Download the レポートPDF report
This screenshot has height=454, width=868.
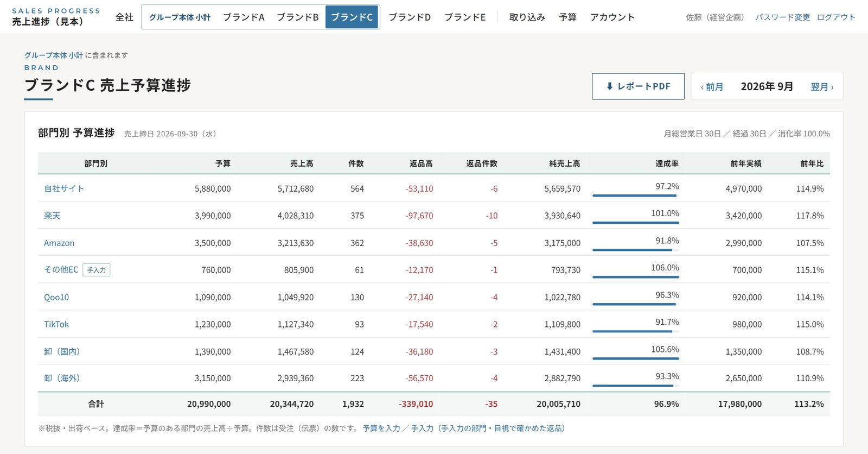[x=638, y=86]
